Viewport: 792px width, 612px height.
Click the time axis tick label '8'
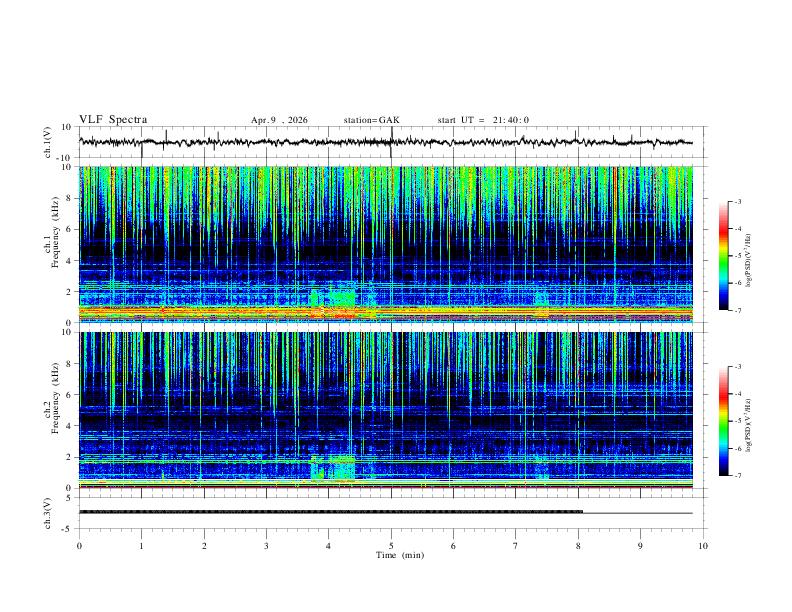pos(578,546)
